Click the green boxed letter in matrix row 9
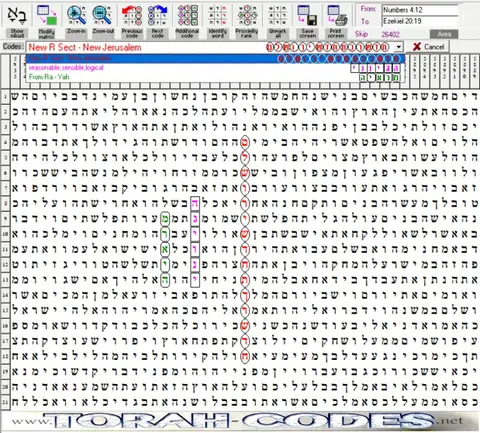 [x=165, y=219]
